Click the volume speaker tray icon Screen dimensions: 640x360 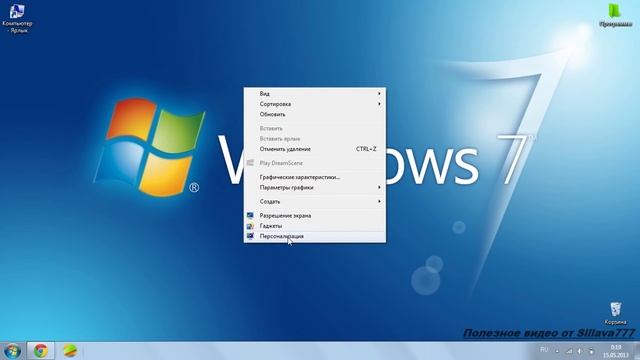(580, 351)
